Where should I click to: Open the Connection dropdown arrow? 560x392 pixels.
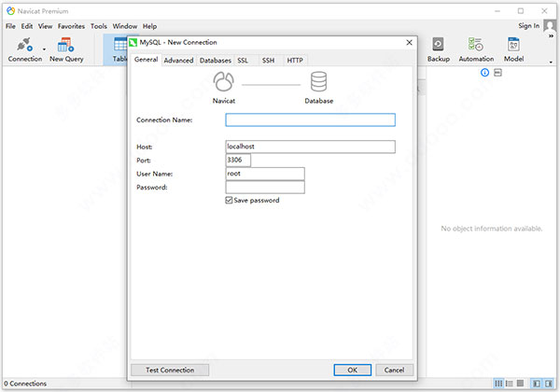44,49
